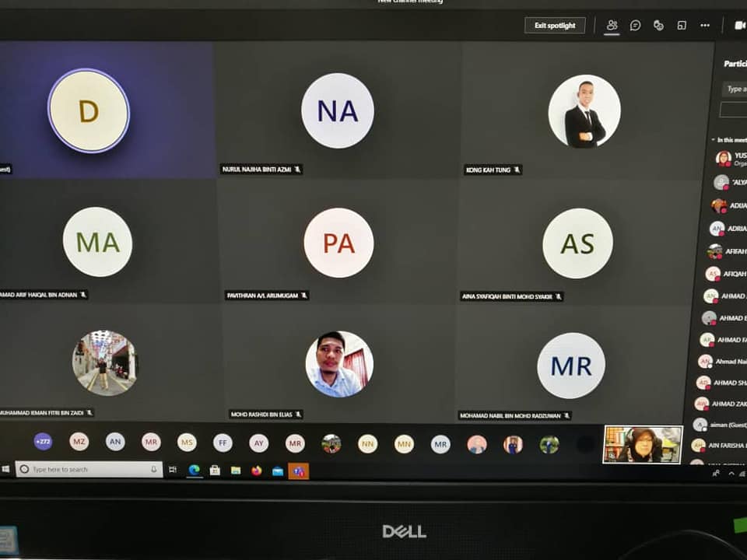Open the reactions icon in meeting toolbar

point(658,25)
